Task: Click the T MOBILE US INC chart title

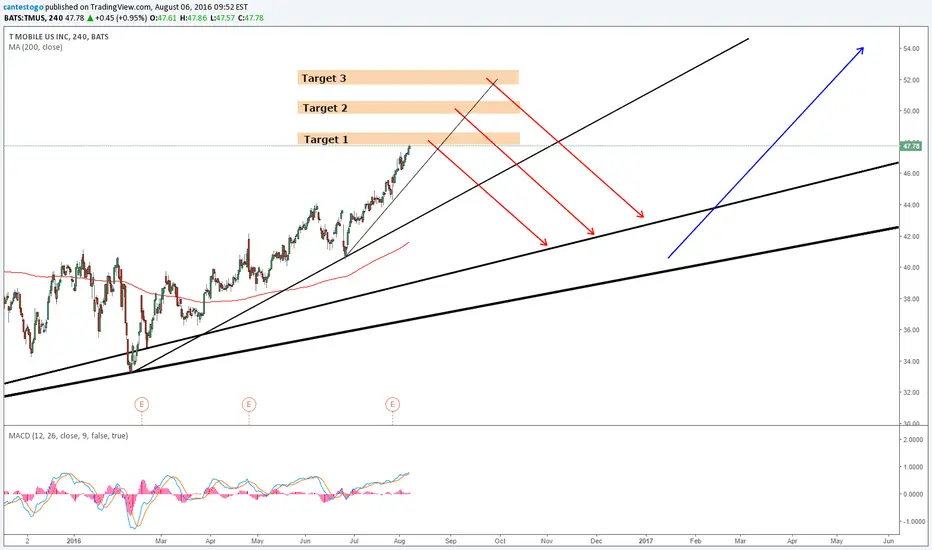Action: (58, 36)
